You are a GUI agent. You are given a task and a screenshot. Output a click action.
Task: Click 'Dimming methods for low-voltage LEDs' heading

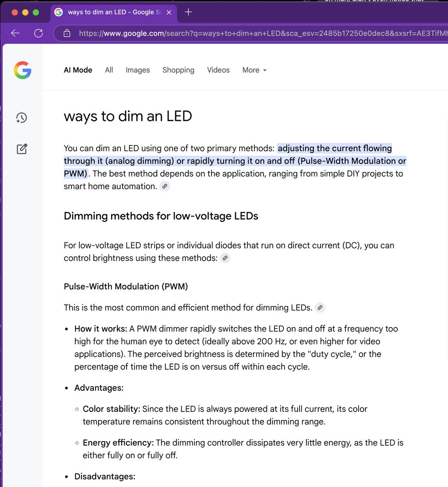point(161,216)
